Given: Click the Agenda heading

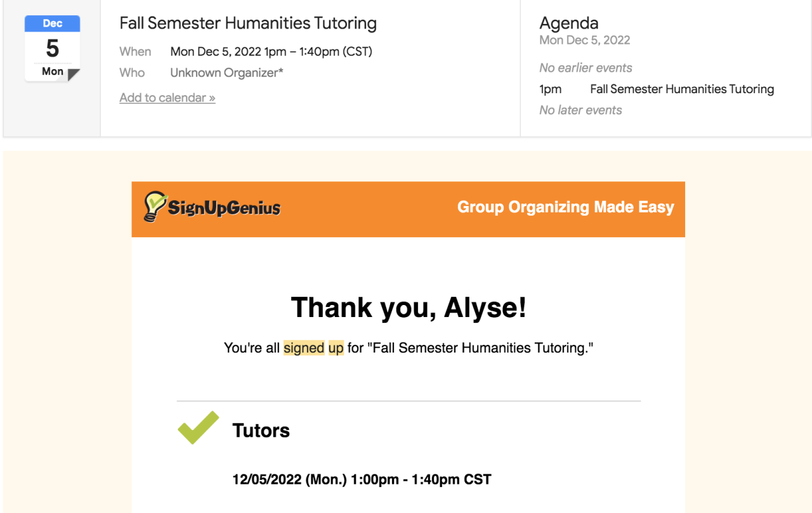Looking at the screenshot, I should (x=568, y=23).
